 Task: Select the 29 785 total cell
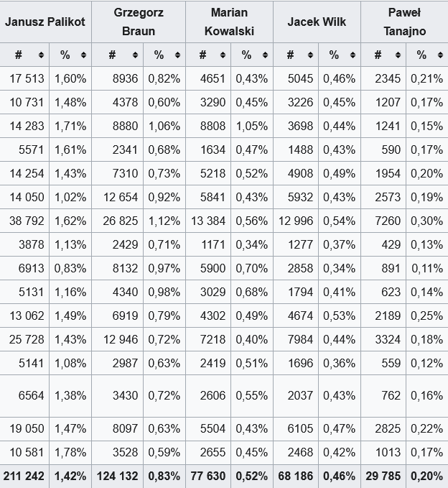(x=382, y=476)
